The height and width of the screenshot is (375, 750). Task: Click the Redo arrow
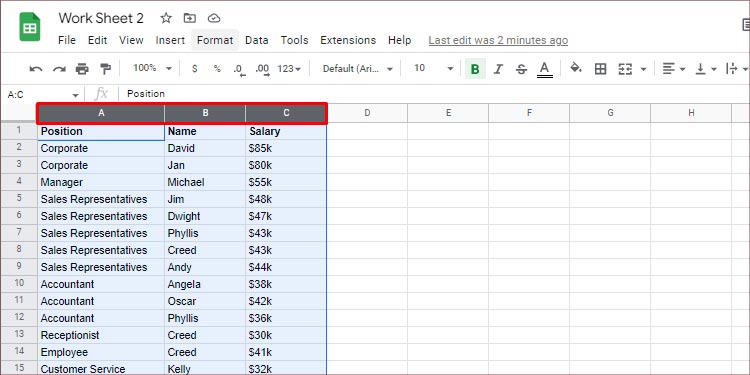click(59, 69)
